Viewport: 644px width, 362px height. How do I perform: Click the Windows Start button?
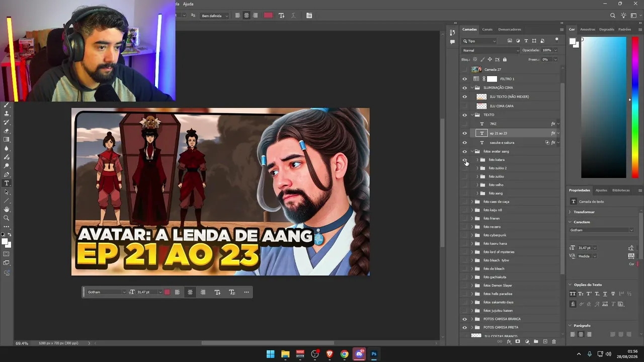pos(270,354)
